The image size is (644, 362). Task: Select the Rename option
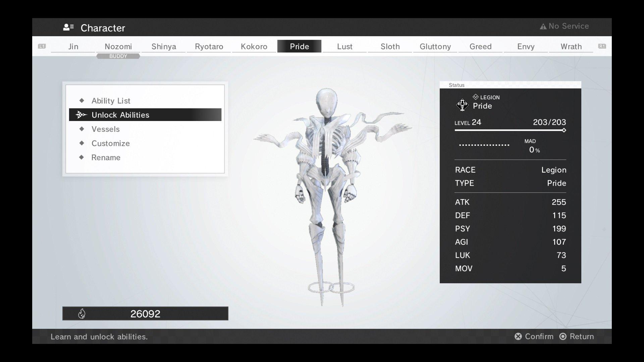click(106, 158)
